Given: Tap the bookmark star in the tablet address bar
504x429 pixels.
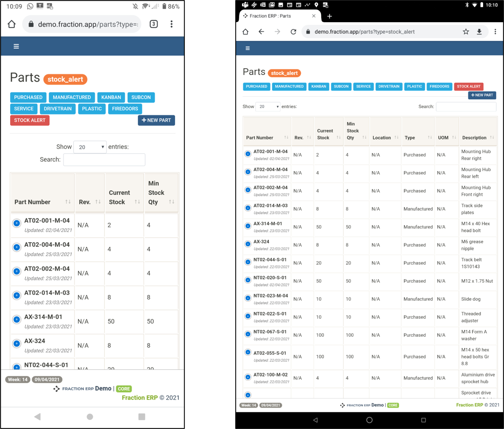Looking at the screenshot, I should 466,32.
